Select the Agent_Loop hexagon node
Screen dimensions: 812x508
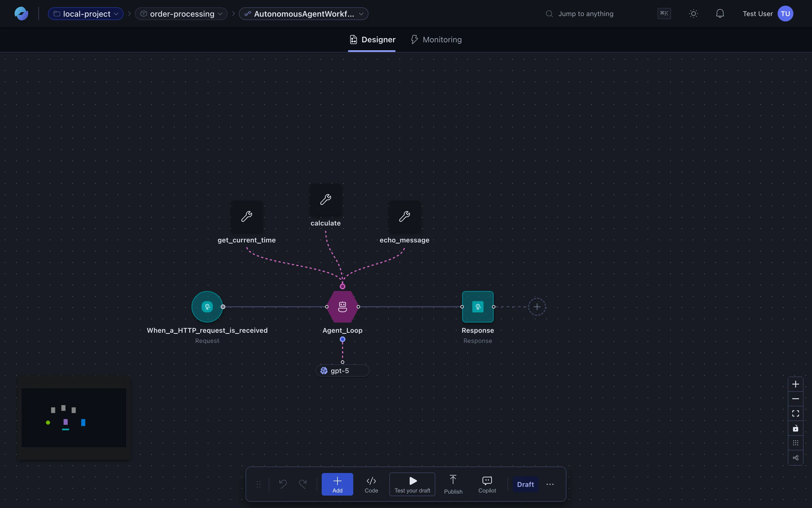(342, 307)
